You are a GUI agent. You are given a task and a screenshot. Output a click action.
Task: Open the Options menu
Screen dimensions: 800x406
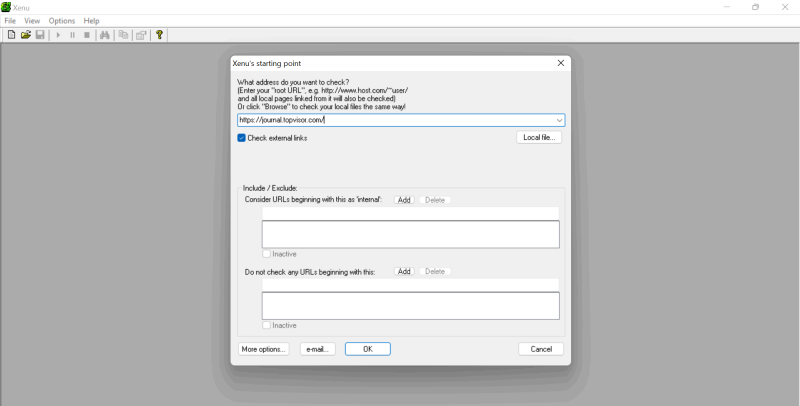(61, 20)
